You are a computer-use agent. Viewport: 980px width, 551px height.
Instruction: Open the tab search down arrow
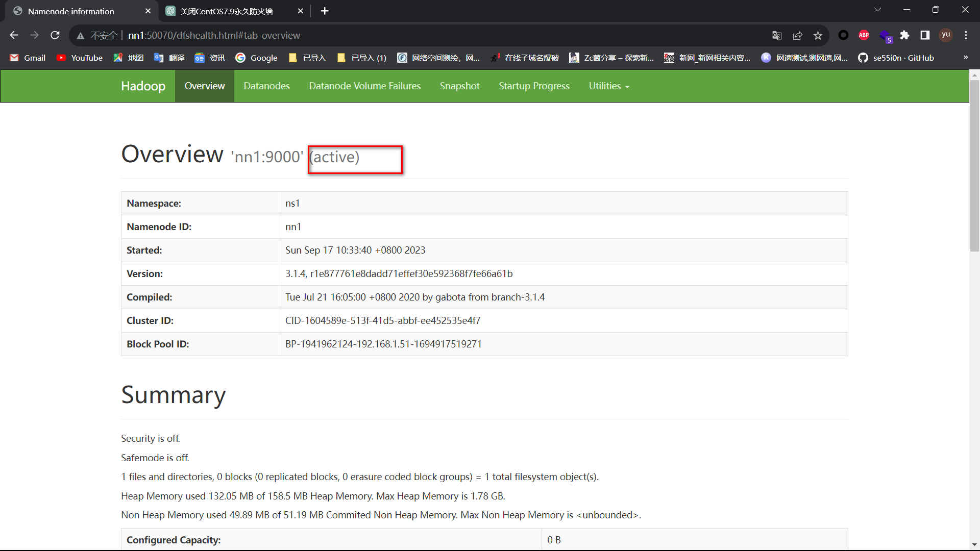pos(877,10)
